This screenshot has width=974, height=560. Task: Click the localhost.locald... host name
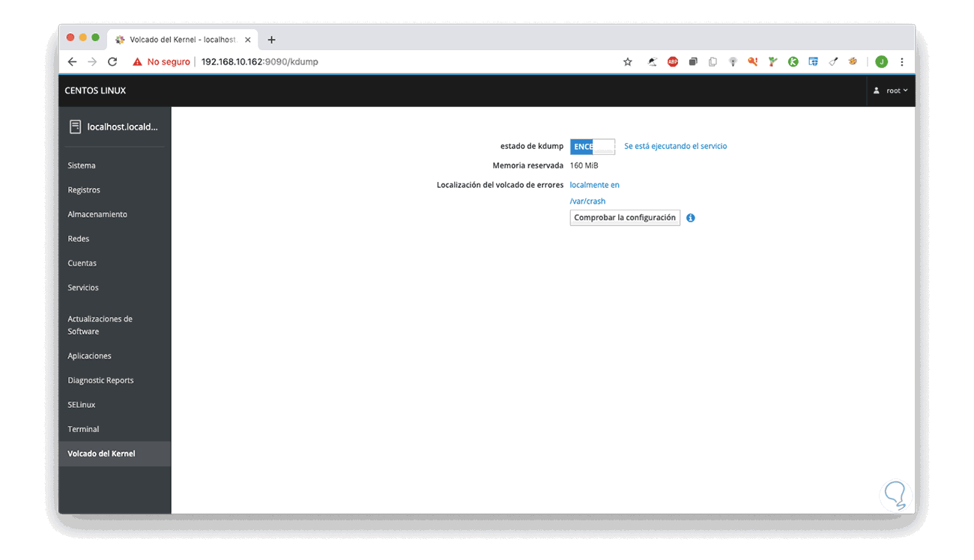(x=122, y=127)
